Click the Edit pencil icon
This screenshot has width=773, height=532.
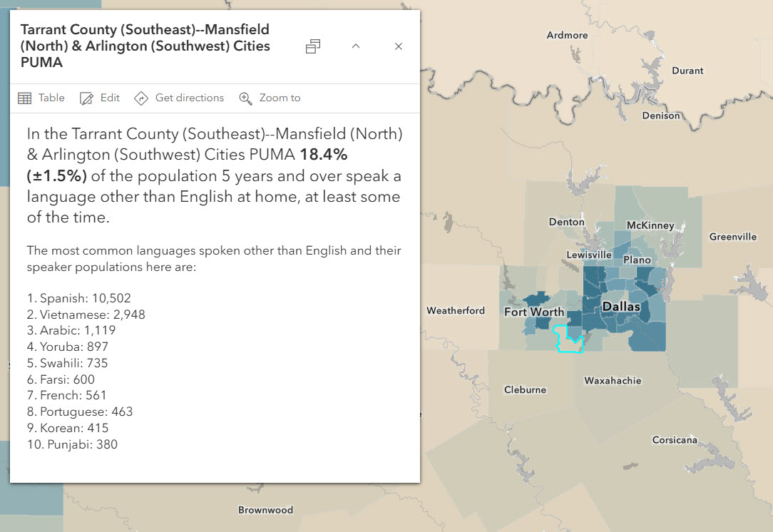(87, 98)
